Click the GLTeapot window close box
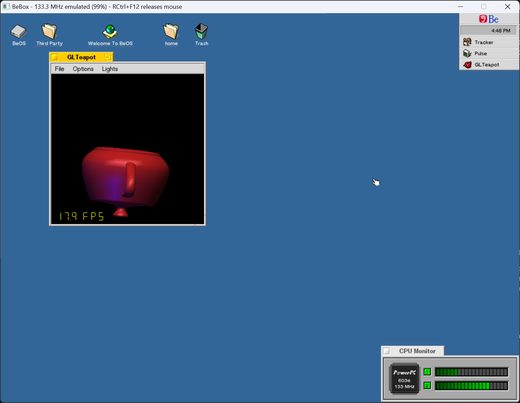This screenshot has height=403, width=520. (x=55, y=57)
